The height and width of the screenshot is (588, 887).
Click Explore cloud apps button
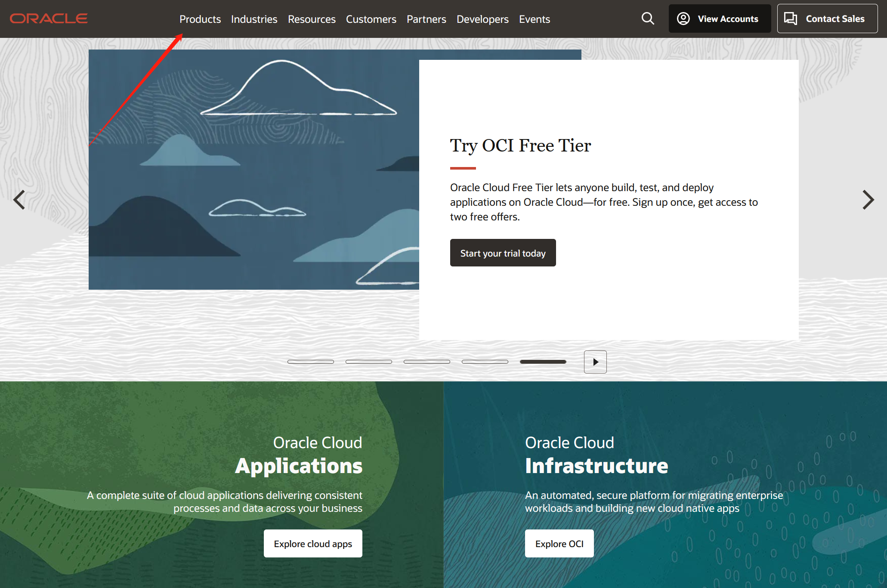point(313,544)
